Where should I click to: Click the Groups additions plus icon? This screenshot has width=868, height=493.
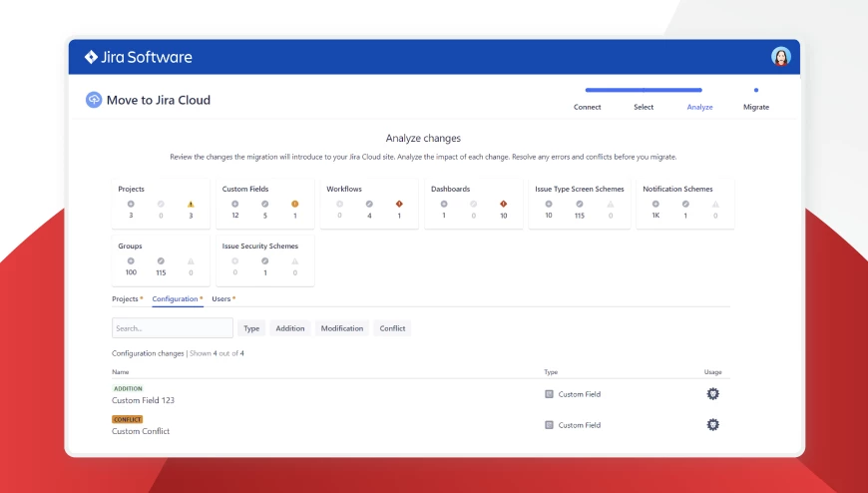(x=131, y=260)
